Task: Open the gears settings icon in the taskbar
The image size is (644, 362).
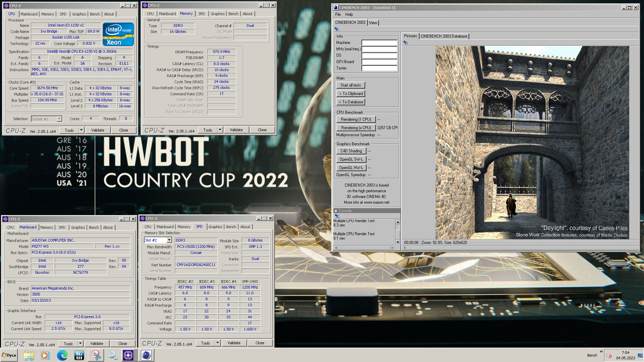Action: point(112,355)
